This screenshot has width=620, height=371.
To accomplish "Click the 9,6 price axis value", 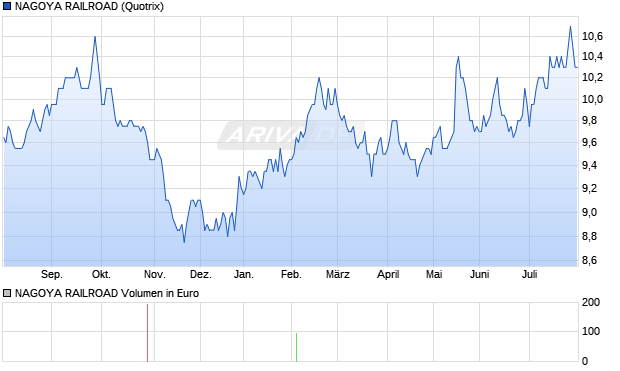I will (x=590, y=142).
